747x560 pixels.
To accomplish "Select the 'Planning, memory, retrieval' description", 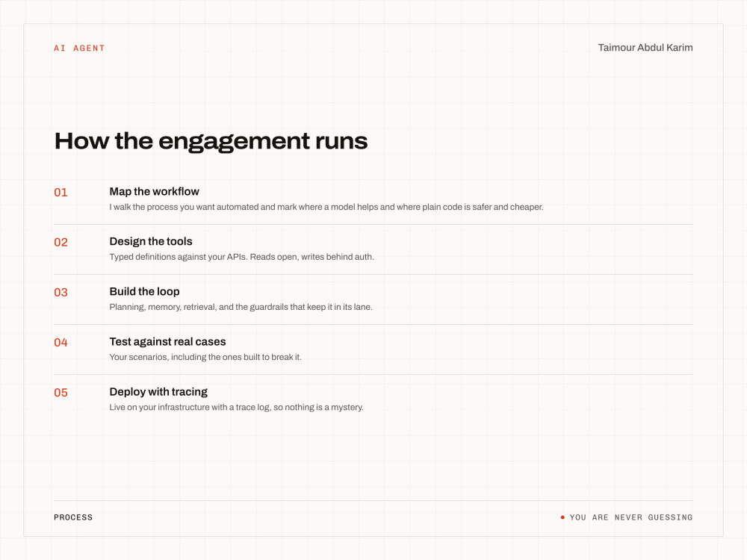I will click(x=241, y=307).
